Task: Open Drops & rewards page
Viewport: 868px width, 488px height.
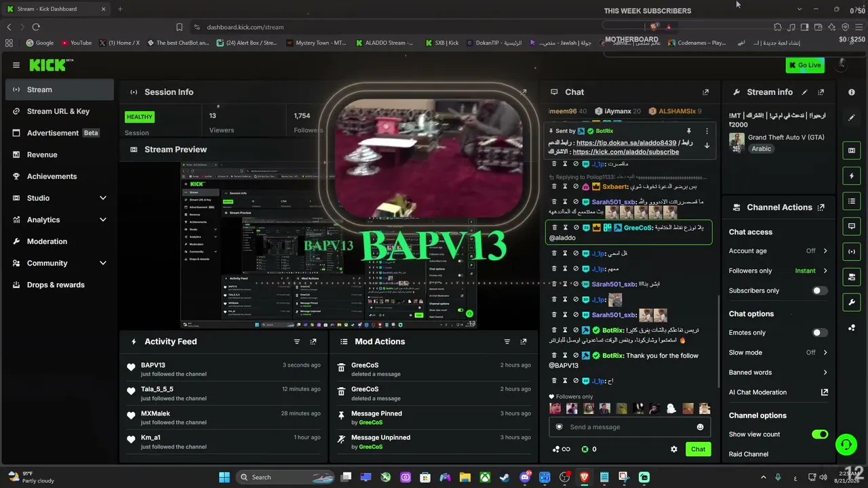Action: pos(60,285)
